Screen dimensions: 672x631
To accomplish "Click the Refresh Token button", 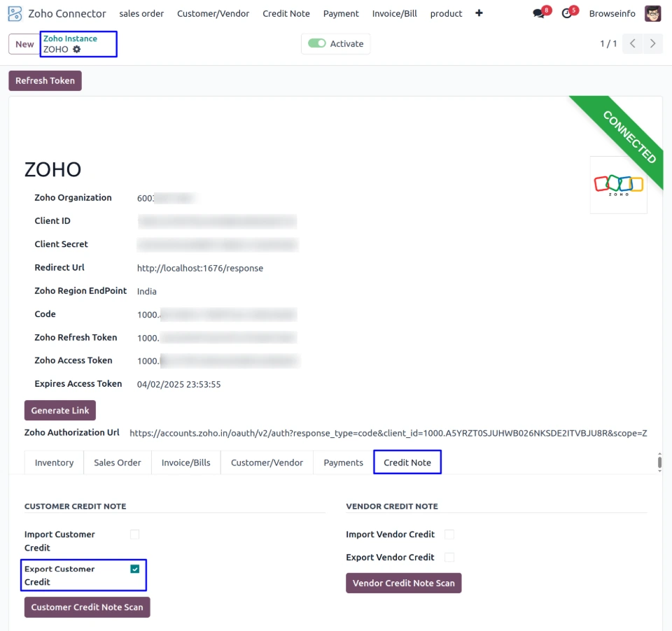I will [x=45, y=81].
